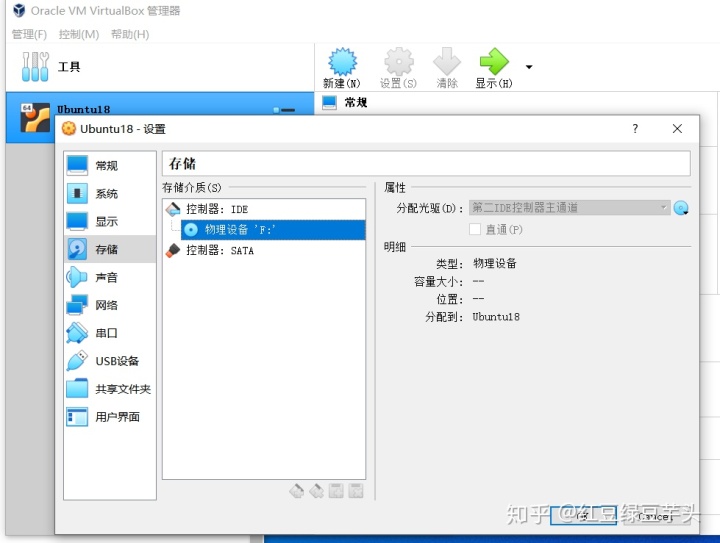The width and height of the screenshot is (720, 543).
Task: Open the Display (显示) settings page
Action: coord(110,221)
